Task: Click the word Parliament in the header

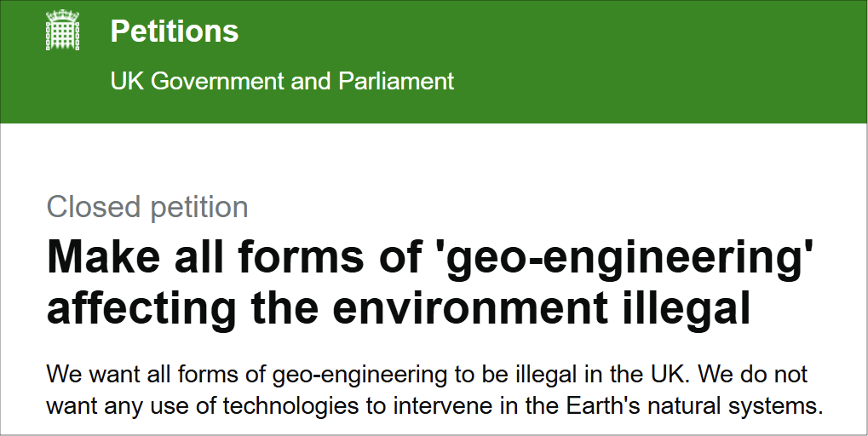Action: coord(396,82)
